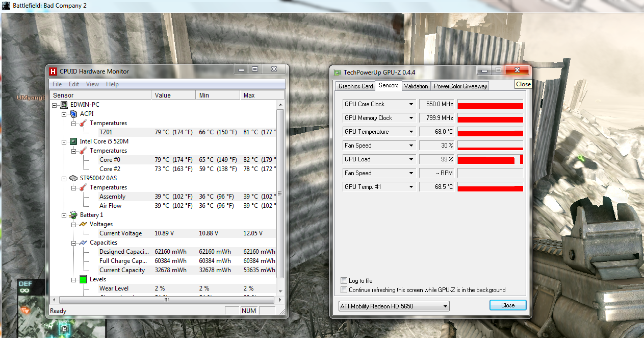Click the Value column header
644x338 pixels.
point(173,95)
